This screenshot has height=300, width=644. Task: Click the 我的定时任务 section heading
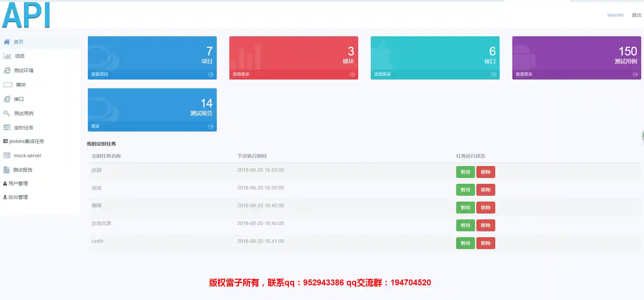(101, 144)
